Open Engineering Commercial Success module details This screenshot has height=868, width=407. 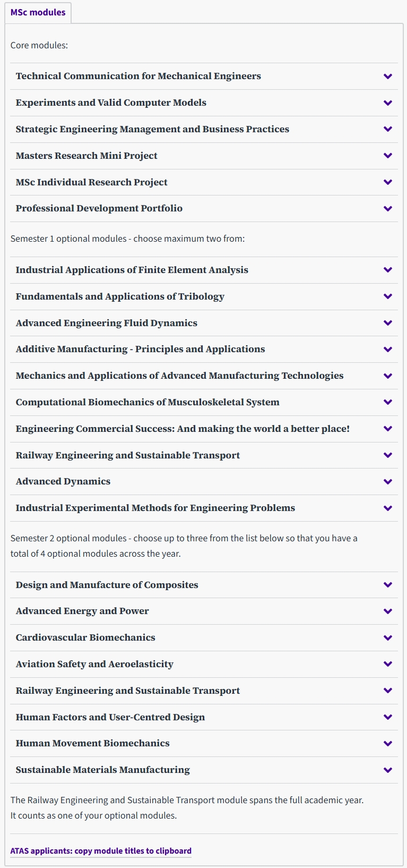pyautogui.click(x=183, y=429)
